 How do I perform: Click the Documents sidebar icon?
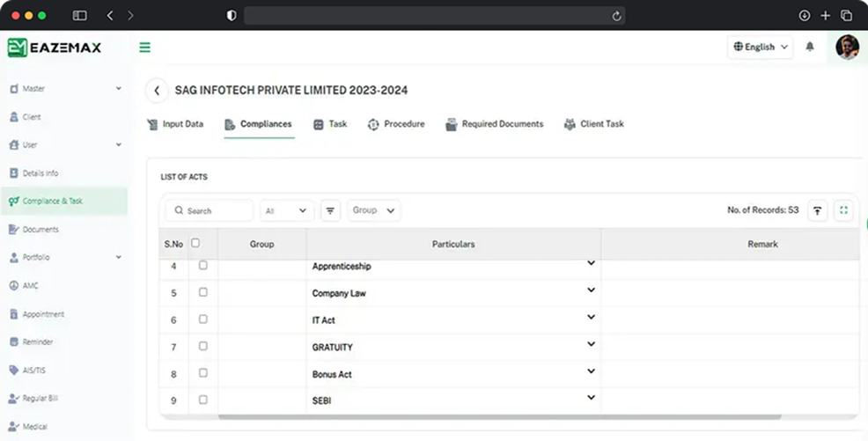pyautogui.click(x=14, y=229)
